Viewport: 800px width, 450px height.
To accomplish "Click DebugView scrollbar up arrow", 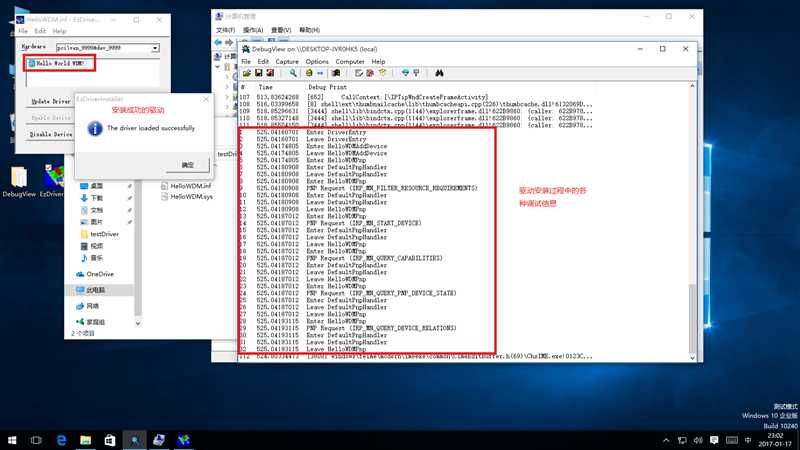I will click(x=692, y=86).
